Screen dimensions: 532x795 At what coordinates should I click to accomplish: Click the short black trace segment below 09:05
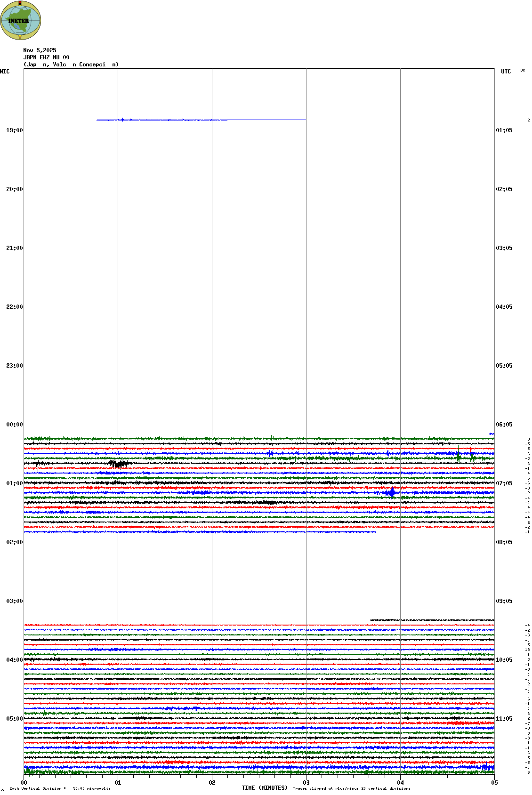(432, 620)
